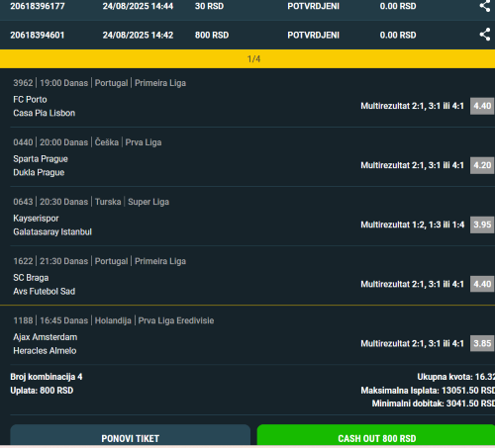
Task: Select the 3.95 odds for Kayserispor match
Action: pyautogui.click(x=482, y=224)
